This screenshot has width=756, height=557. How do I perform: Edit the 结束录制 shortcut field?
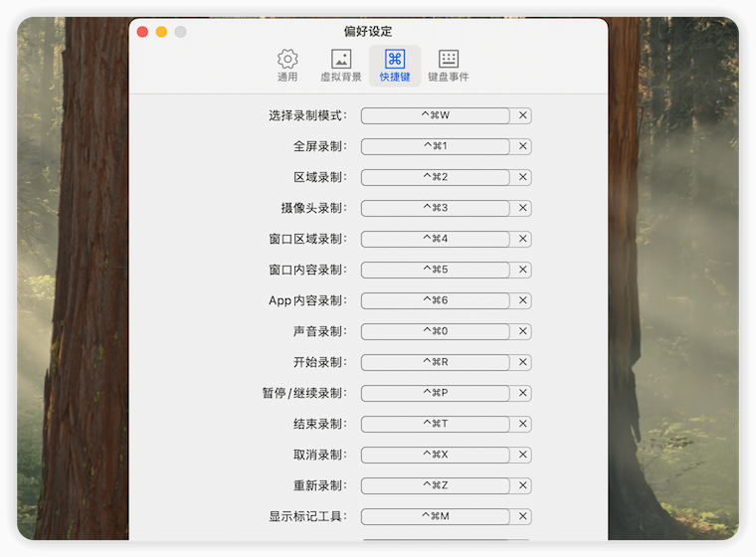coord(435,424)
